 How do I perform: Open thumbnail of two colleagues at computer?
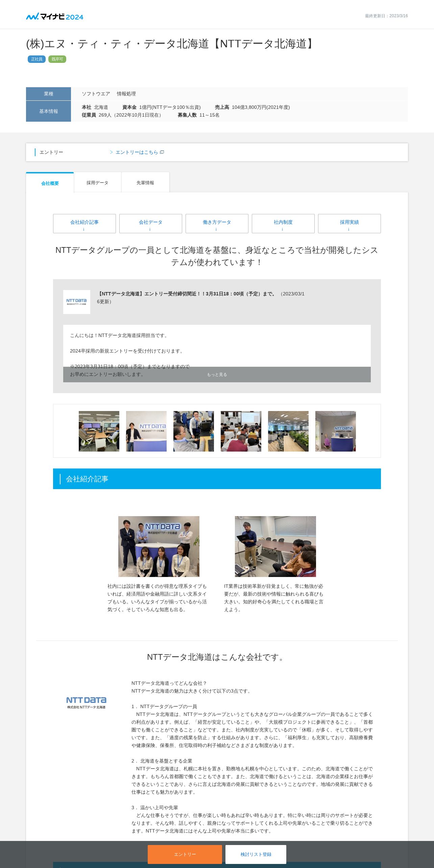point(194,431)
